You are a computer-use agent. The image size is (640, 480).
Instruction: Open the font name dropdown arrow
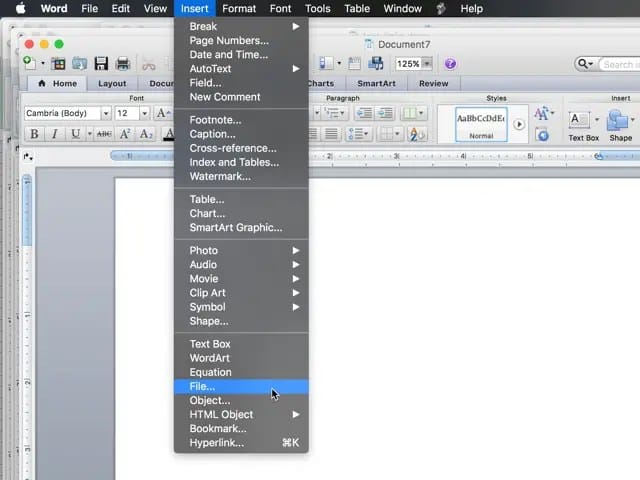106,113
